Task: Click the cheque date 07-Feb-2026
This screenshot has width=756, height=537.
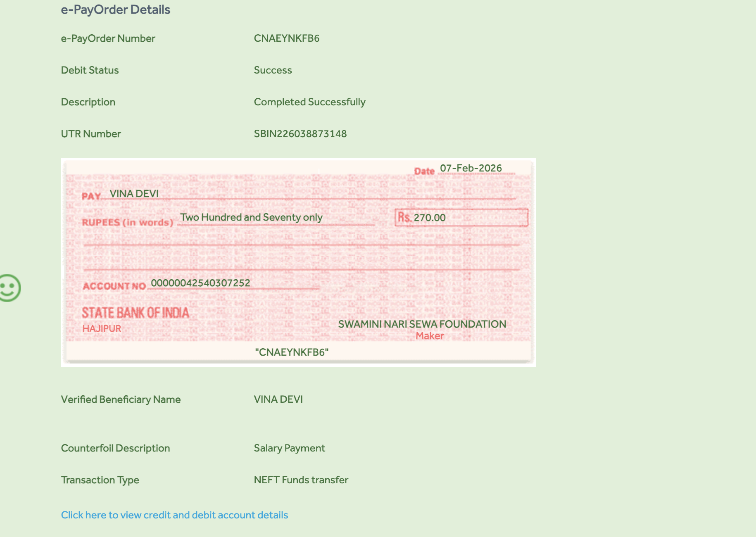Action: point(471,168)
